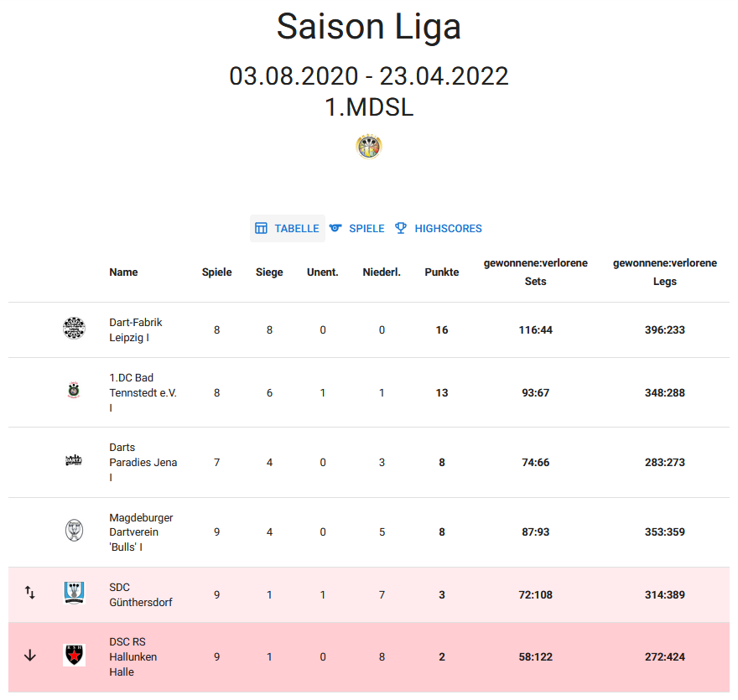Open Magdeburger Dartverein 'Bulls' I entry
This screenshot has width=738, height=700.
(141, 532)
